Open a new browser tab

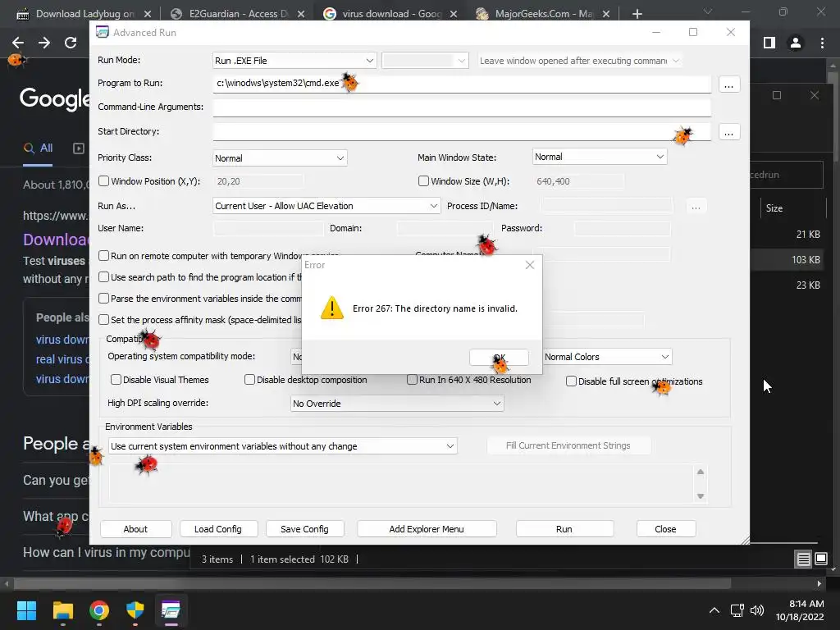[x=637, y=14]
